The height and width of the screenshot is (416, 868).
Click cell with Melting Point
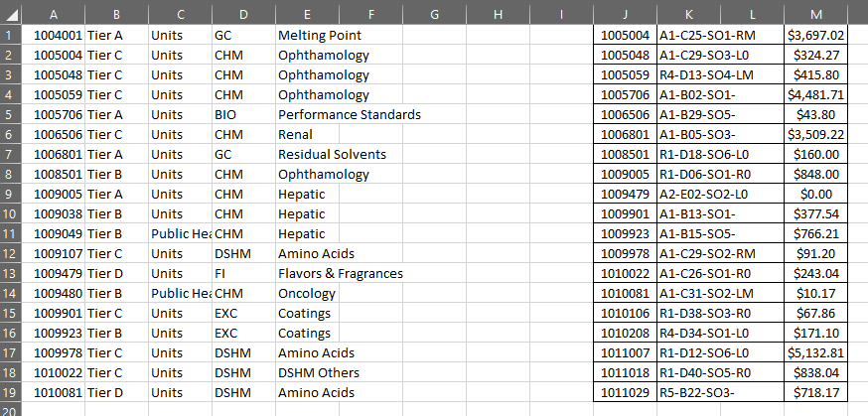(307, 35)
